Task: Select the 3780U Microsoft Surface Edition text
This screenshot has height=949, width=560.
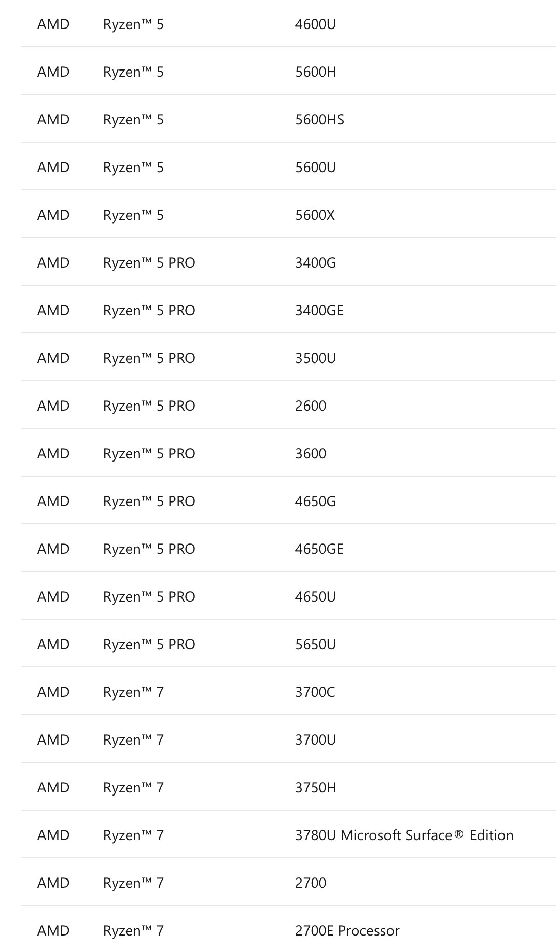Action: [404, 835]
